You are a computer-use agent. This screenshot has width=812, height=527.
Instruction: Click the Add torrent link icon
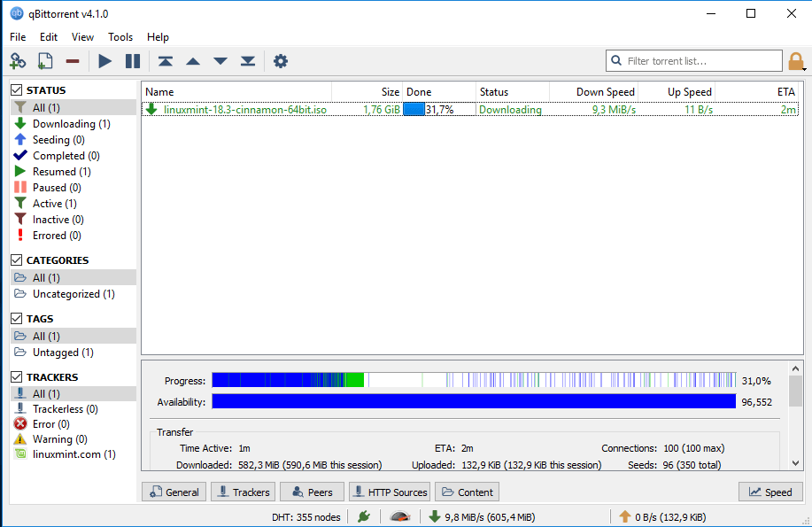point(18,61)
